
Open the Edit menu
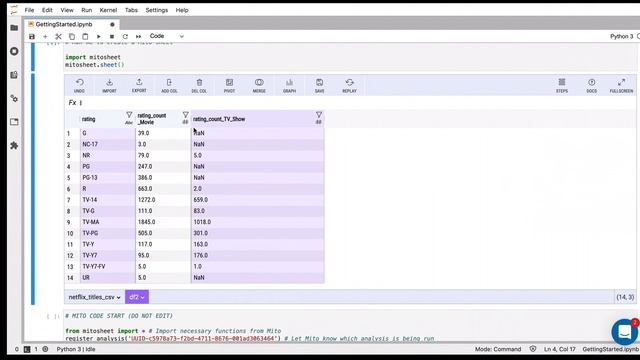click(47, 10)
